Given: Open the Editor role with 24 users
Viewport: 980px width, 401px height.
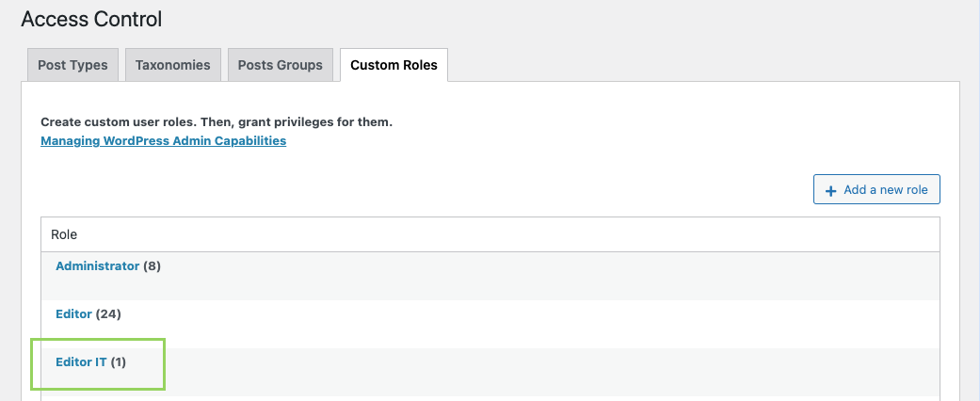Looking at the screenshot, I should pos(73,314).
